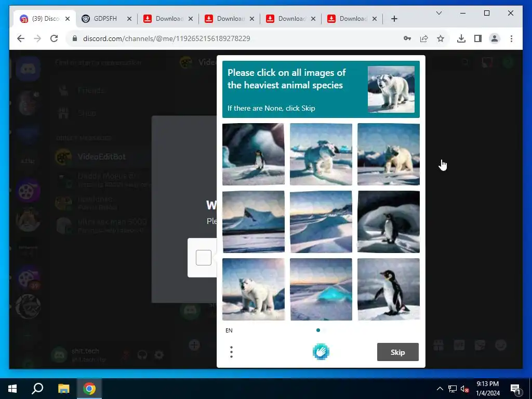Open Discord user settings gear

click(159, 355)
